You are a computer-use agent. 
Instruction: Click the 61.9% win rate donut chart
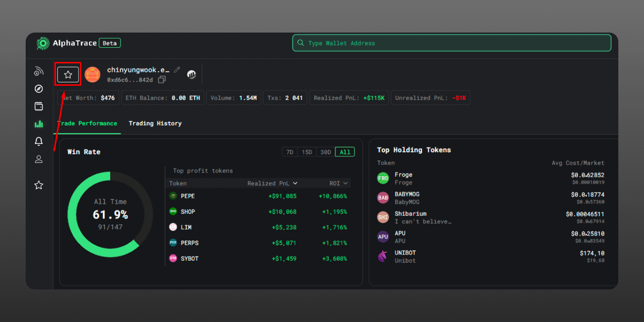point(111,215)
